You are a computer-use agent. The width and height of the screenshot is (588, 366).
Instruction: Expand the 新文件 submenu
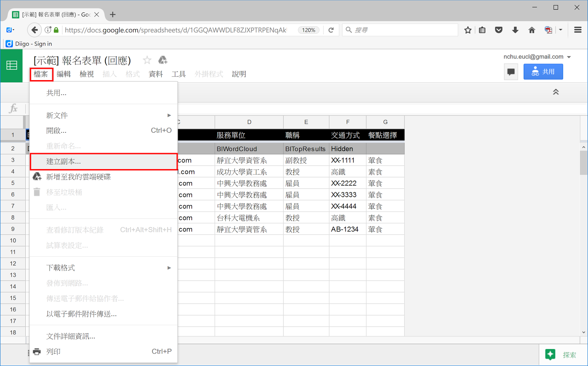pos(104,115)
